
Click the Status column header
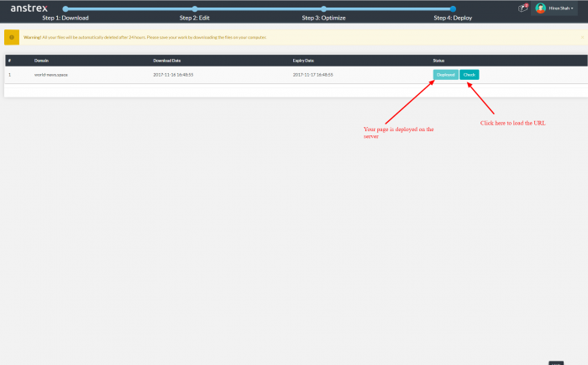tap(438, 61)
